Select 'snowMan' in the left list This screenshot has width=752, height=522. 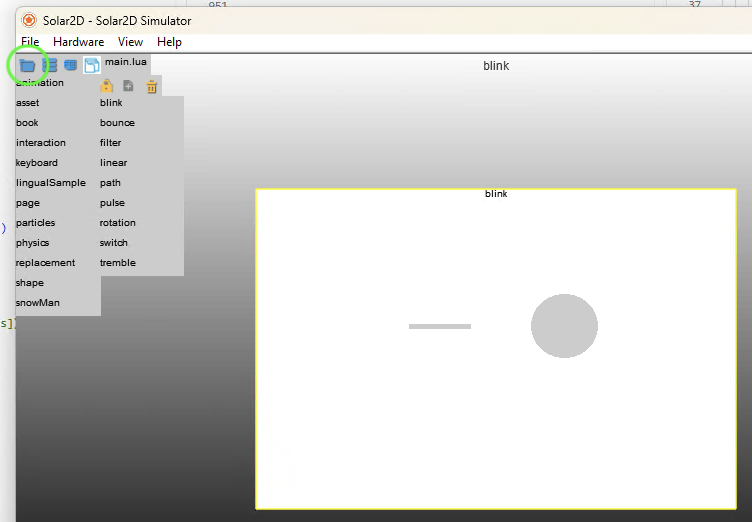pyautogui.click(x=38, y=303)
